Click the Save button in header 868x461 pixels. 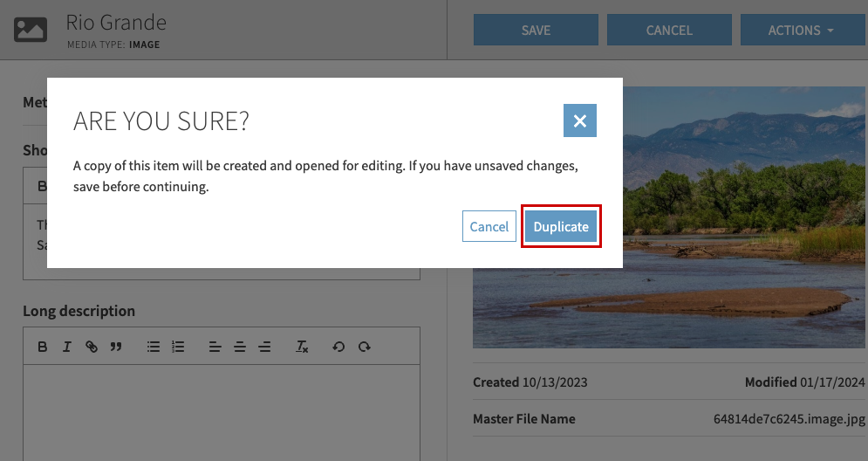click(x=536, y=30)
